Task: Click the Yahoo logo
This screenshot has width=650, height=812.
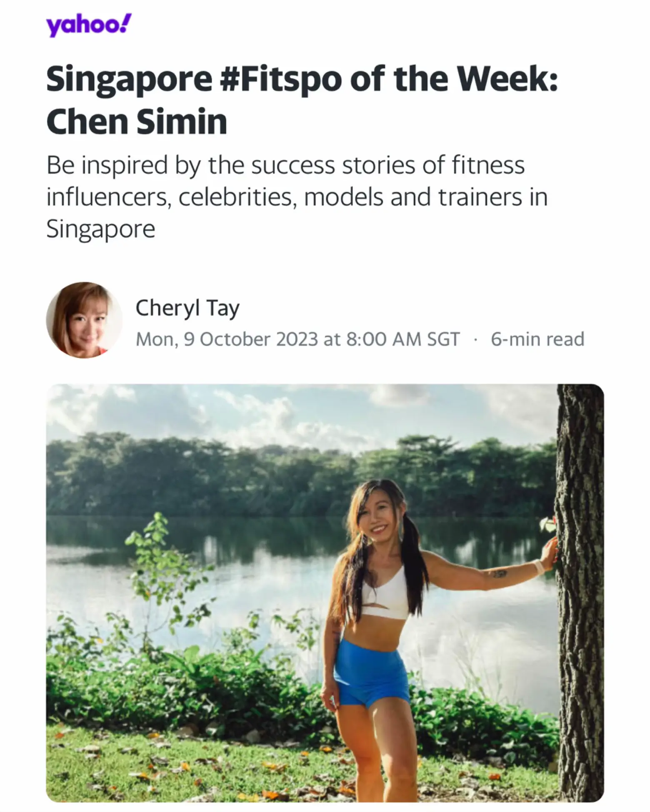Action: (x=88, y=26)
